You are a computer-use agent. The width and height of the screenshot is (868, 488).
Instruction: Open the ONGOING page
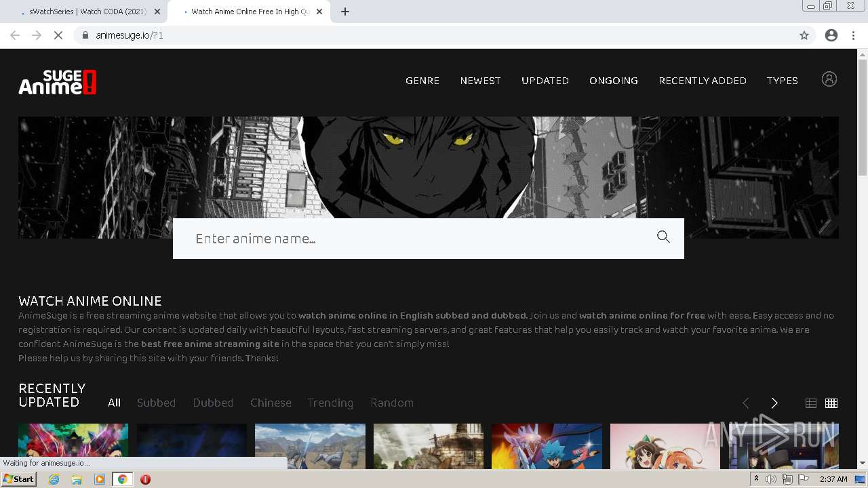coord(614,81)
